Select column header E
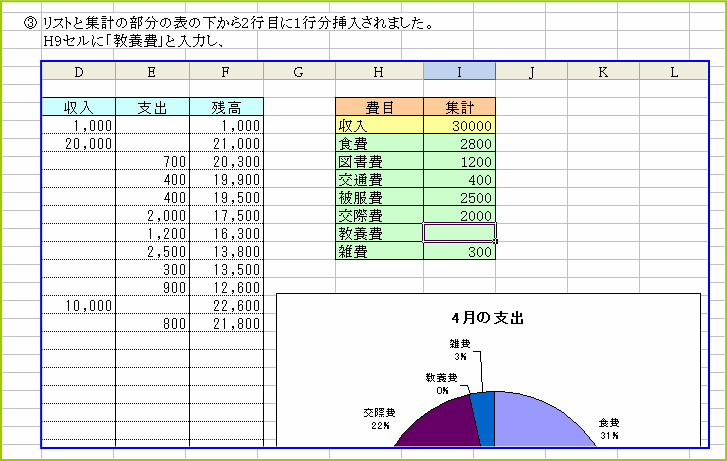 (152, 71)
